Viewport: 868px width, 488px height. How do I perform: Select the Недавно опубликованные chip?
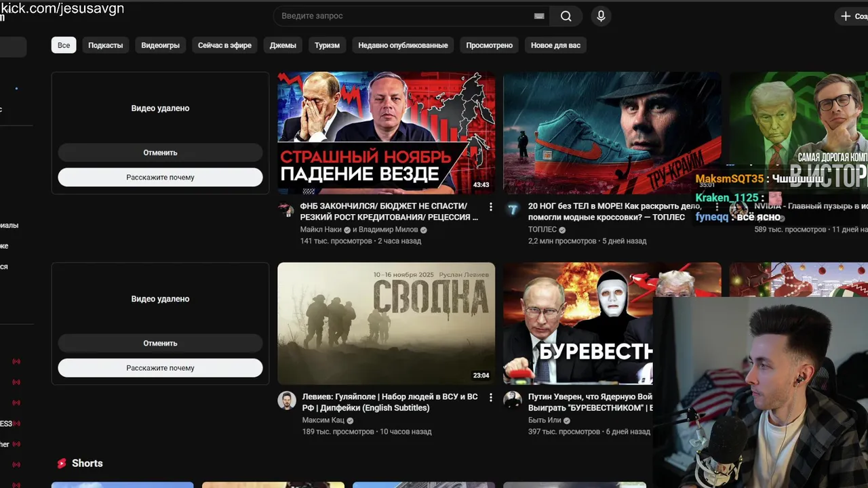403,45
